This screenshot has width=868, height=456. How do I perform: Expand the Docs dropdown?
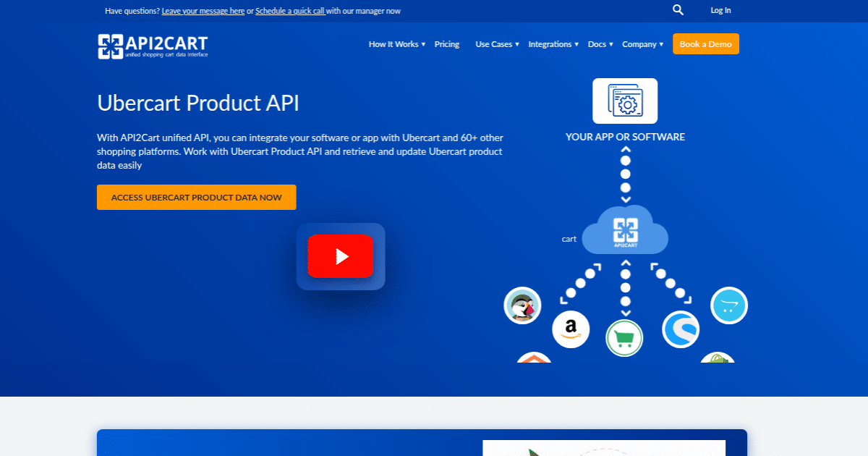coord(600,44)
